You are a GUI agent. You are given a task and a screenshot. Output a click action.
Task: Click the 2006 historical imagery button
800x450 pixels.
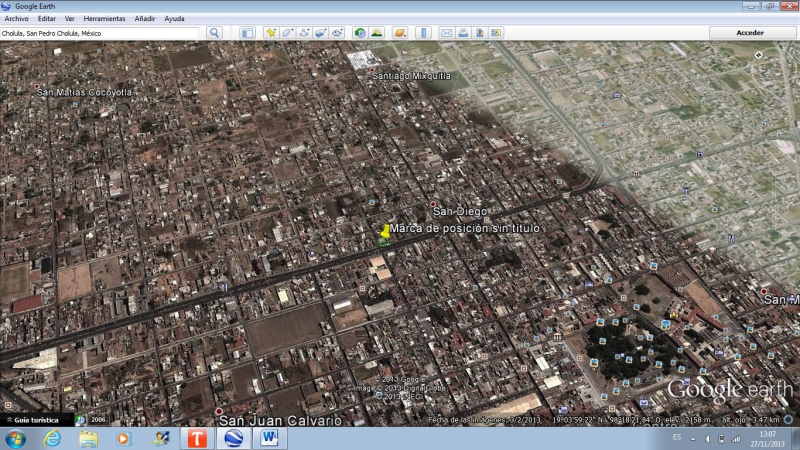(98, 420)
